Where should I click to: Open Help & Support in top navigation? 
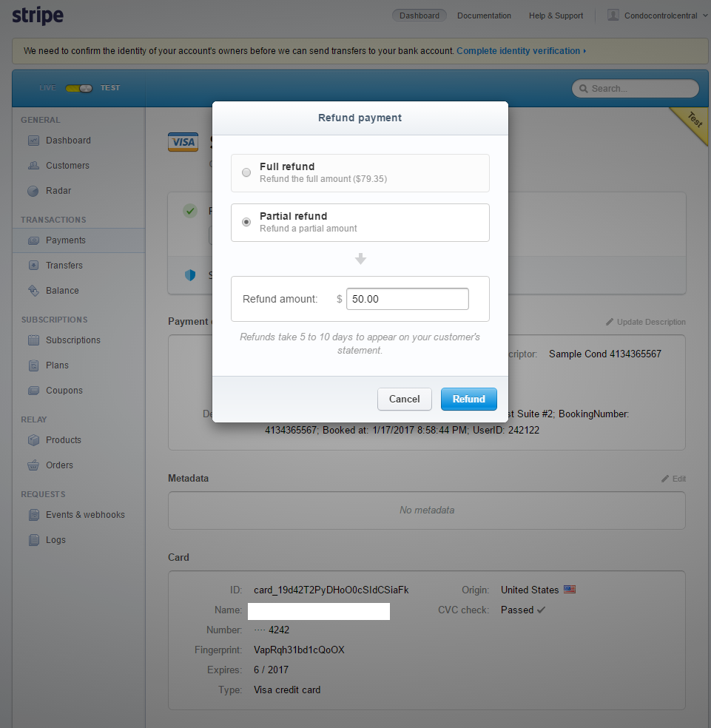(x=556, y=16)
